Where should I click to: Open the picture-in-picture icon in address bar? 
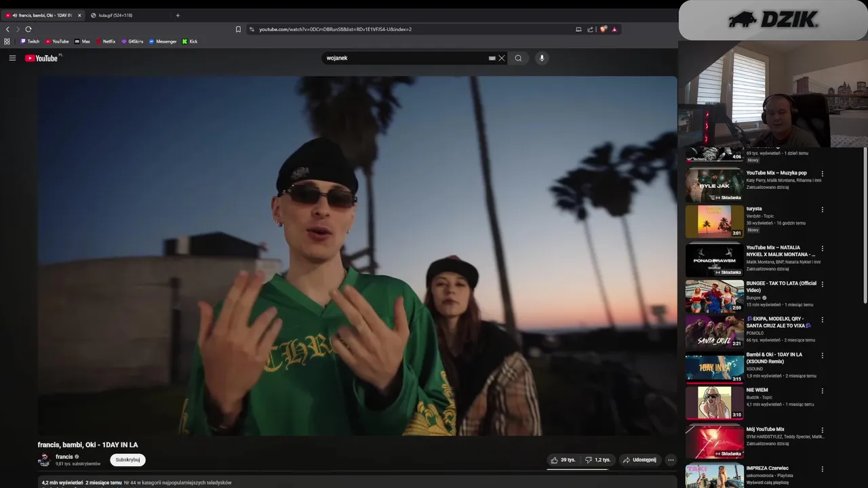(x=578, y=29)
